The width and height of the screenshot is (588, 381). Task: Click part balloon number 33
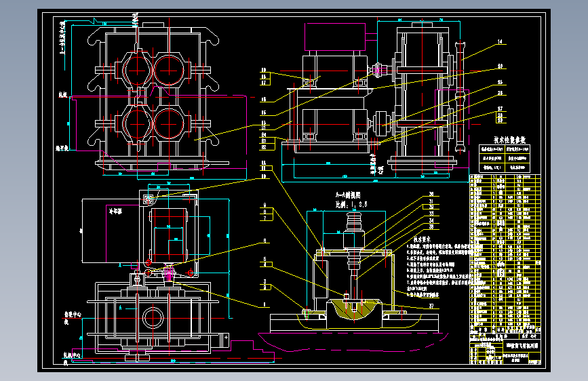(x=431, y=214)
